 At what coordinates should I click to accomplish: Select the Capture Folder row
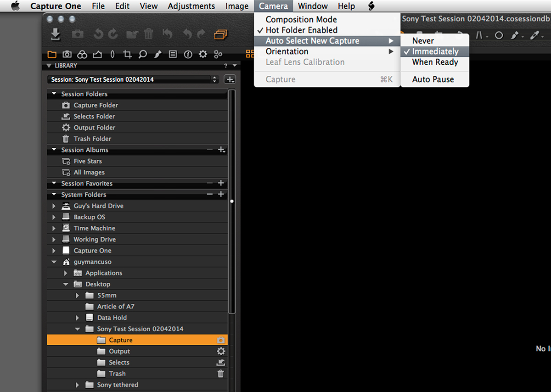click(x=137, y=105)
